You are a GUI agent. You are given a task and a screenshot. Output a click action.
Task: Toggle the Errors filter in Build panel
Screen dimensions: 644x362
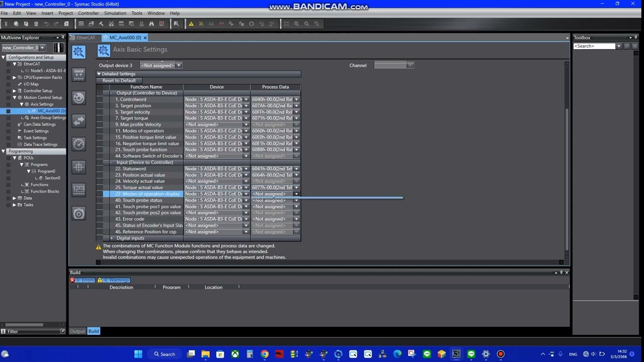tap(83, 280)
